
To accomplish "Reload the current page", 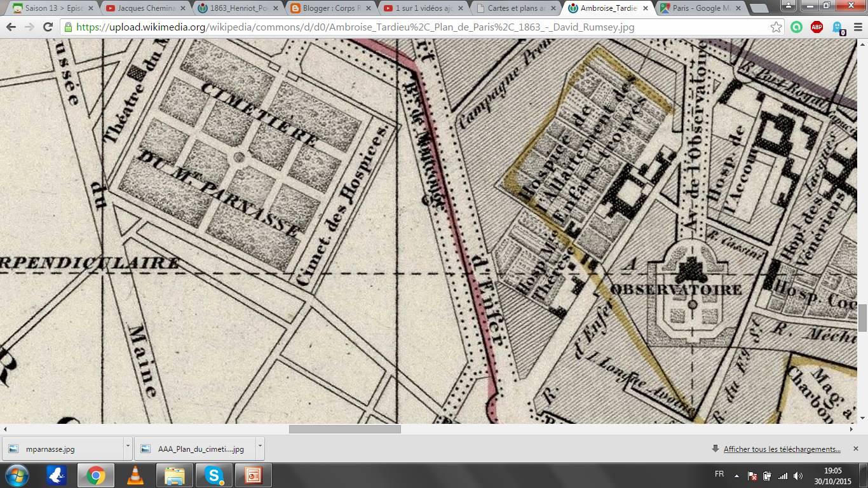I will pos(48,27).
